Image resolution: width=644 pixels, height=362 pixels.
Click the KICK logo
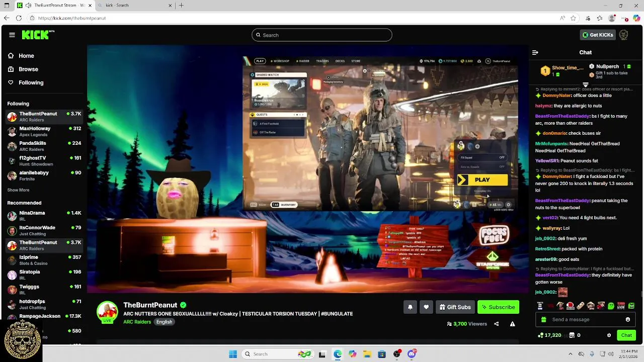click(x=38, y=35)
